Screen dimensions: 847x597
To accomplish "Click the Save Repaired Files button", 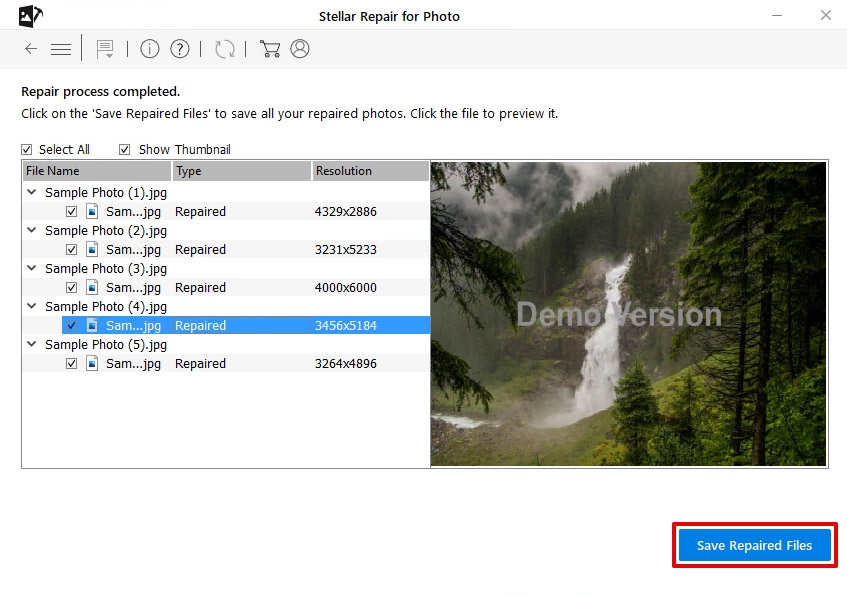I will (755, 545).
